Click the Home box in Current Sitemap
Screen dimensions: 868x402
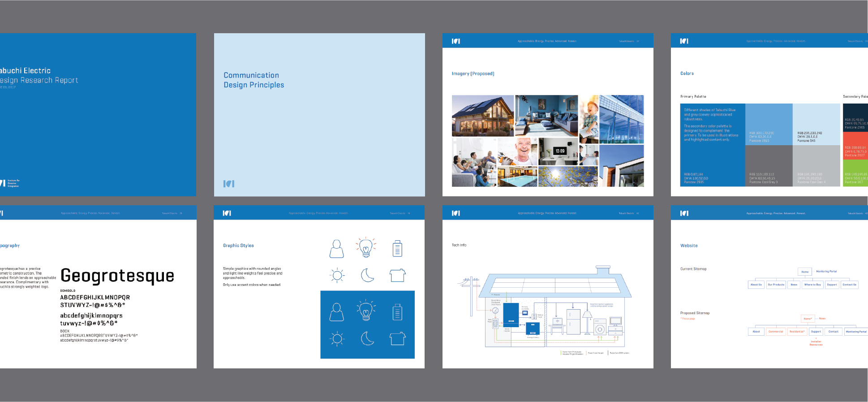tap(805, 272)
